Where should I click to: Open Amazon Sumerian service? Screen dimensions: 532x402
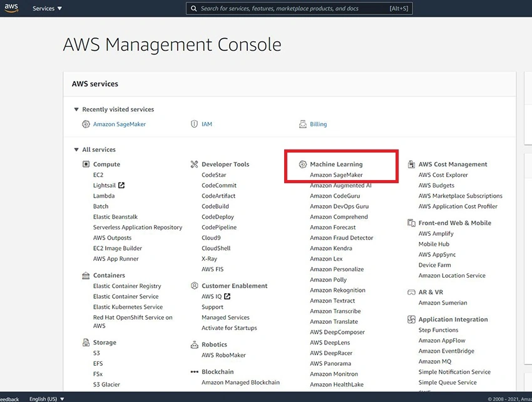click(x=442, y=303)
